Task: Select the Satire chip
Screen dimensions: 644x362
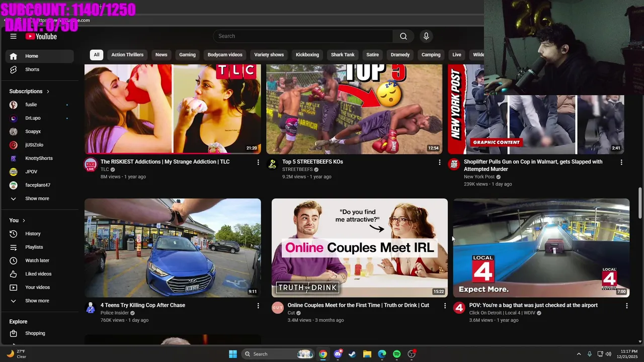Action: coord(372,55)
